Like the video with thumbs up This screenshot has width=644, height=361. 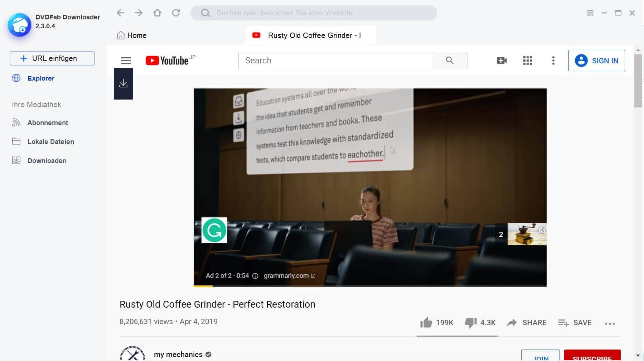(x=426, y=323)
